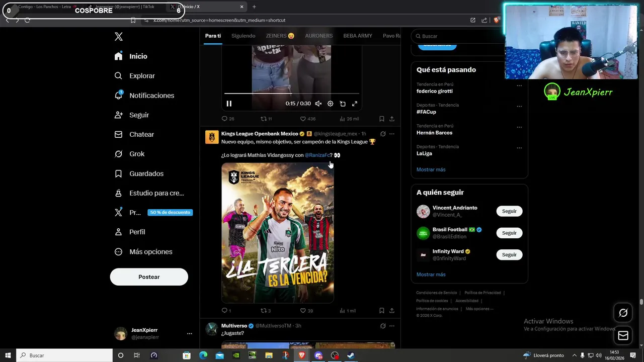Go to Inicio in the sidebar

point(131,56)
